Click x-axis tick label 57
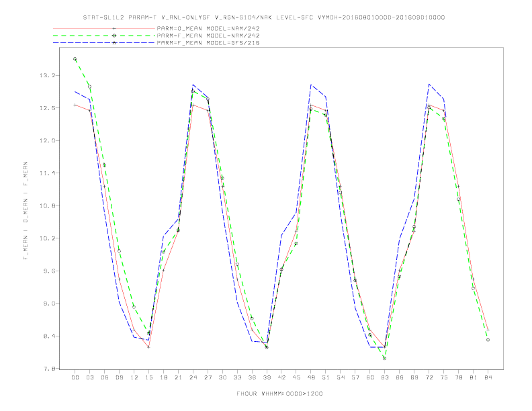The width and height of the screenshot is (532, 411). [x=355, y=377]
